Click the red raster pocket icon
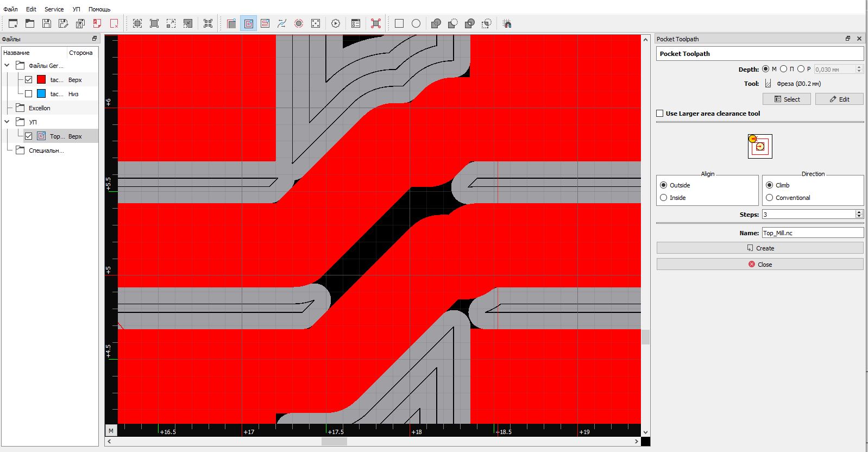The height and width of the screenshot is (452, 868). (265, 23)
